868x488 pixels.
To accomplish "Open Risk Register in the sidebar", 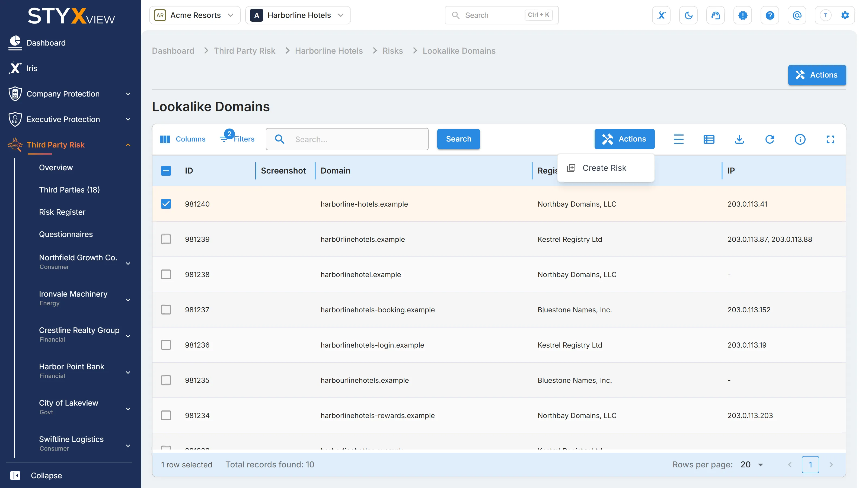I will (x=62, y=212).
